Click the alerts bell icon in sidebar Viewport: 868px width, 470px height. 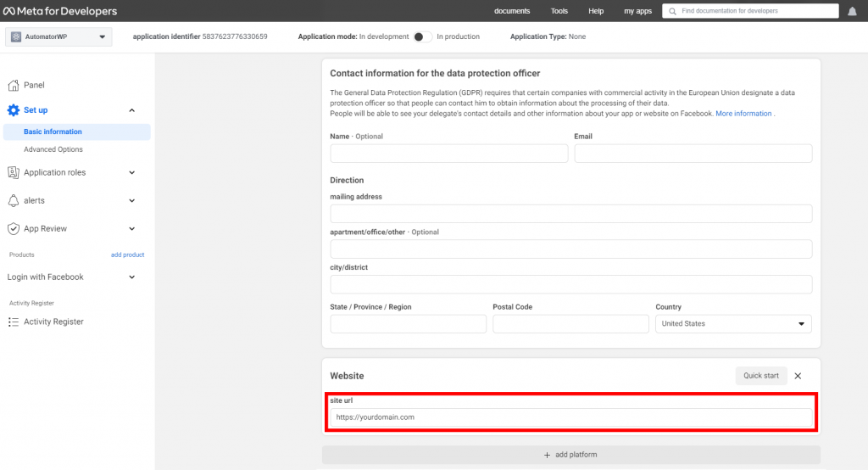pyautogui.click(x=14, y=201)
